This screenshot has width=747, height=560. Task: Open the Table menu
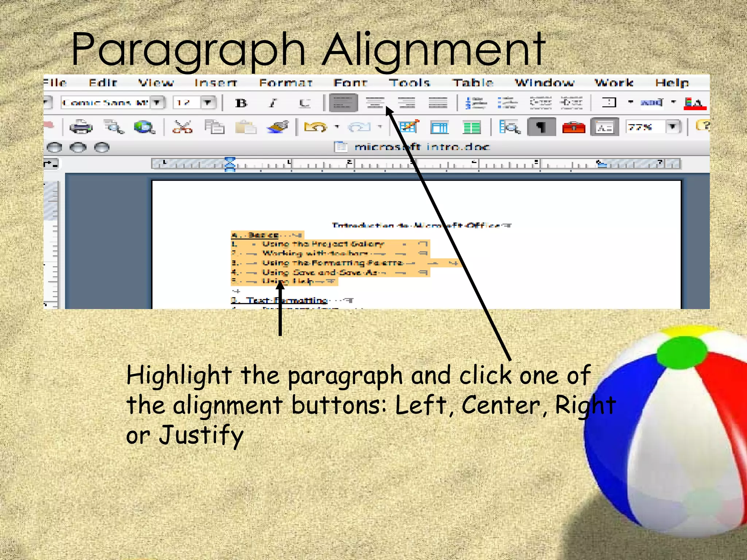tap(473, 83)
